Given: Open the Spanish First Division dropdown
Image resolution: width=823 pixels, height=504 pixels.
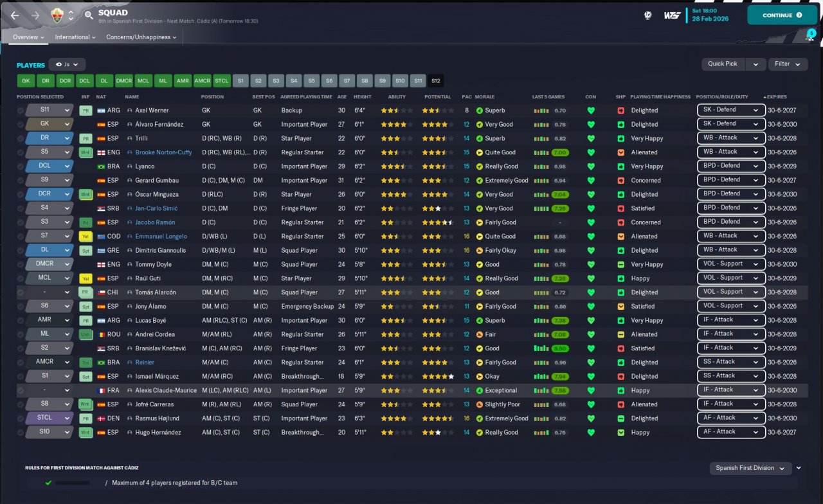Looking at the screenshot, I should [x=750, y=468].
